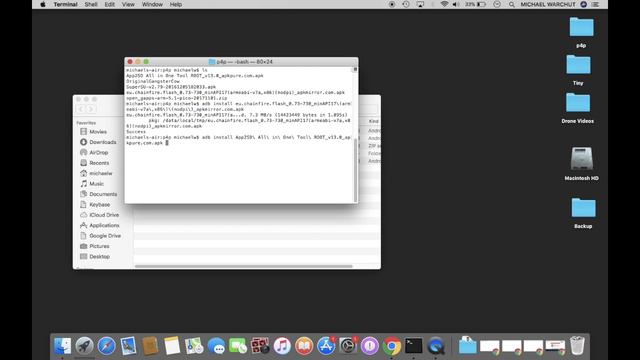640x360 pixels.
Task: Open QuickTime Player in the dock
Action: pos(436,346)
